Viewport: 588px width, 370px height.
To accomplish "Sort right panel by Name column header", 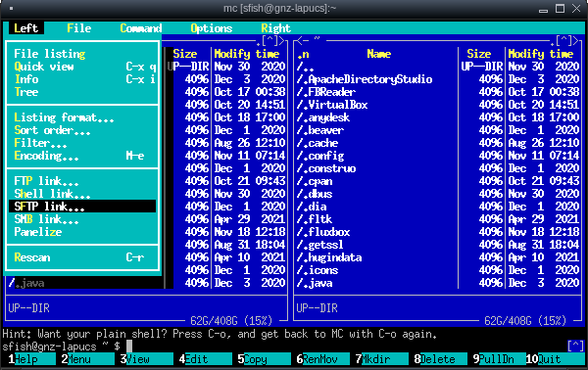I will point(378,54).
